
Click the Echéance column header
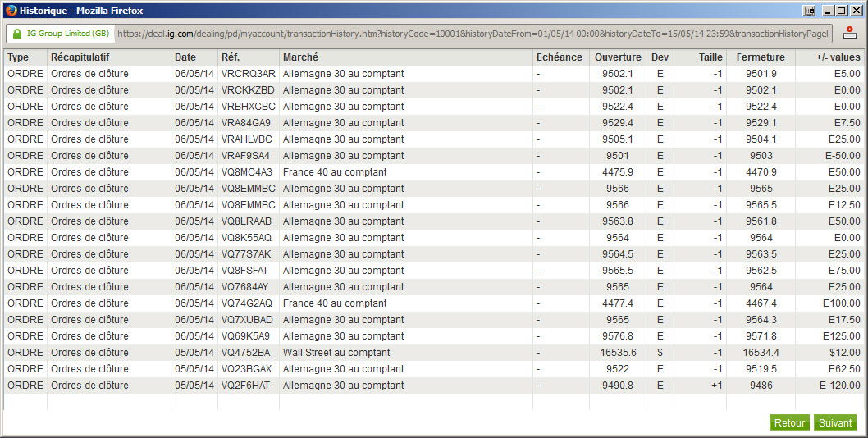[559, 57]
